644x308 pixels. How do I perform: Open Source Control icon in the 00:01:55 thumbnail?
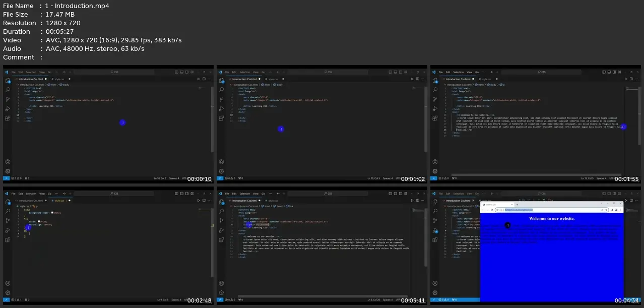435,99
